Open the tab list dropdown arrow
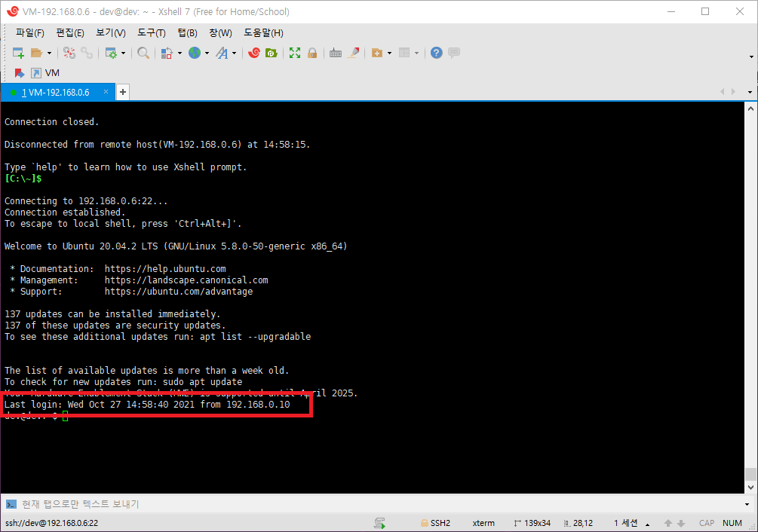The height and width of the screenshot is (532, 758). point(750,92)
